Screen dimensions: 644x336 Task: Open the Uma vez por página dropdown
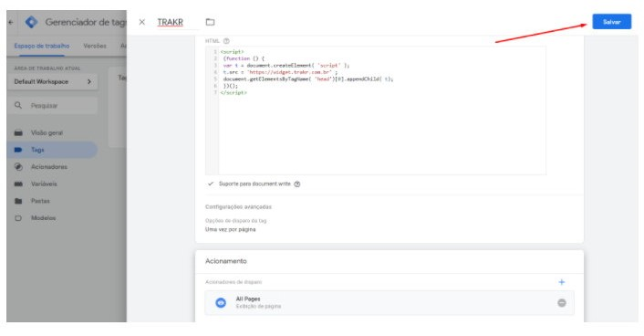tap(231, 229)
